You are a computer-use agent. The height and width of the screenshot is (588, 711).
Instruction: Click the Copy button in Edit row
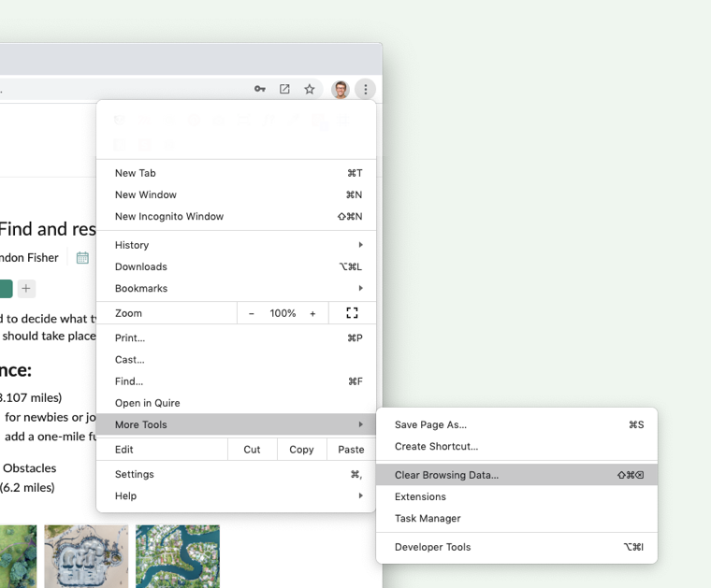[x=301, y=450]
